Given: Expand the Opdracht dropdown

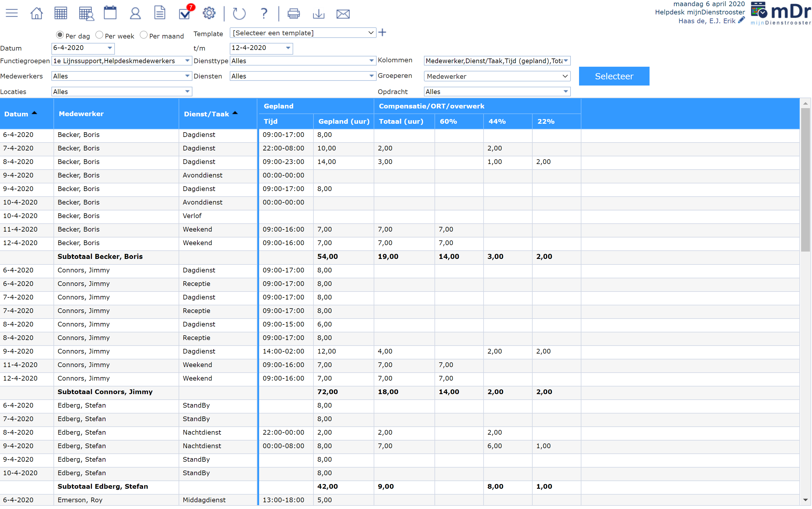Looking at the screenshot, I should [566, 92].
